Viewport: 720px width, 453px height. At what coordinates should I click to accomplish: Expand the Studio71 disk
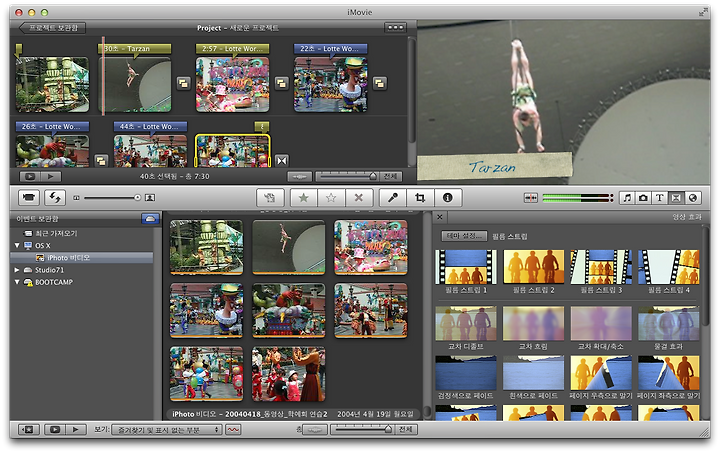pos(17,270)
